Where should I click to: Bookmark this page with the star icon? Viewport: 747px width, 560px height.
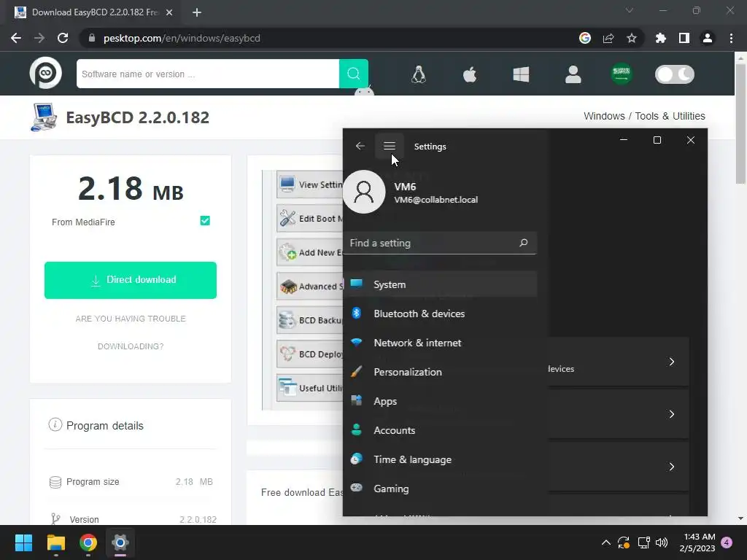coord(632,38)
